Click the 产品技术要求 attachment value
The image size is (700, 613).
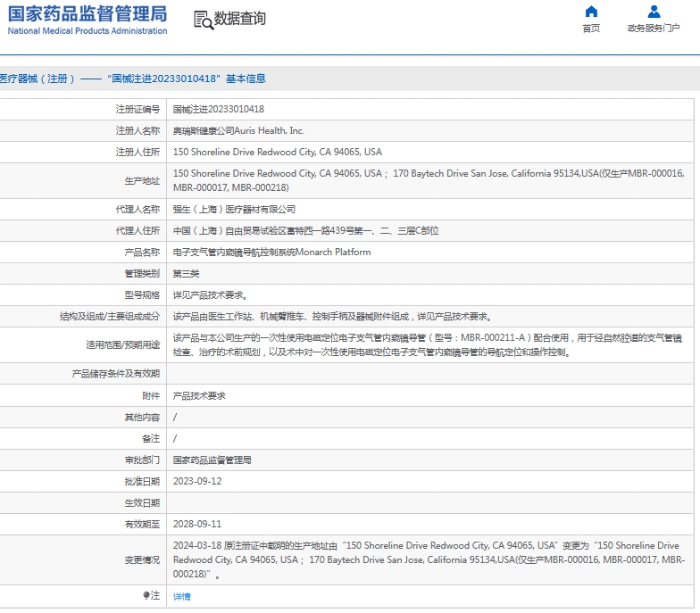coord(199,396)
